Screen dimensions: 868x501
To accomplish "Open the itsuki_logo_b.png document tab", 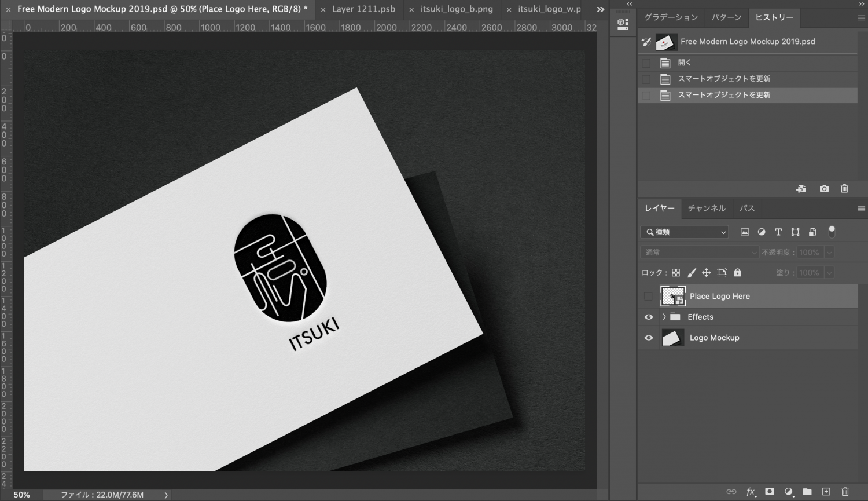I will tap(457, 9).
